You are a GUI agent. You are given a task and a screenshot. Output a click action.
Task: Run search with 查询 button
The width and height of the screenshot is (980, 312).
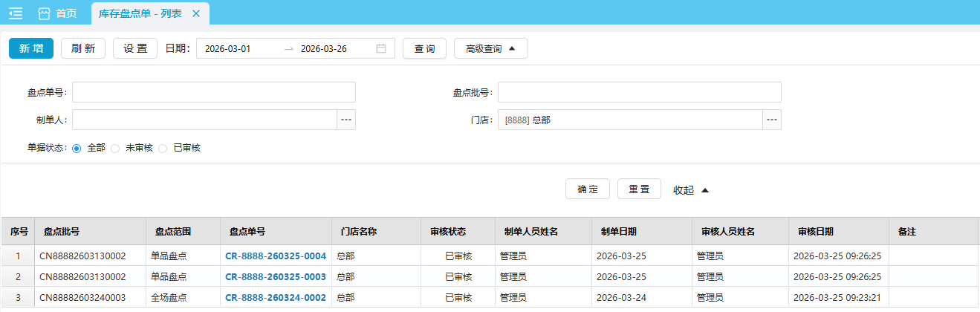[x=424, y=49]
